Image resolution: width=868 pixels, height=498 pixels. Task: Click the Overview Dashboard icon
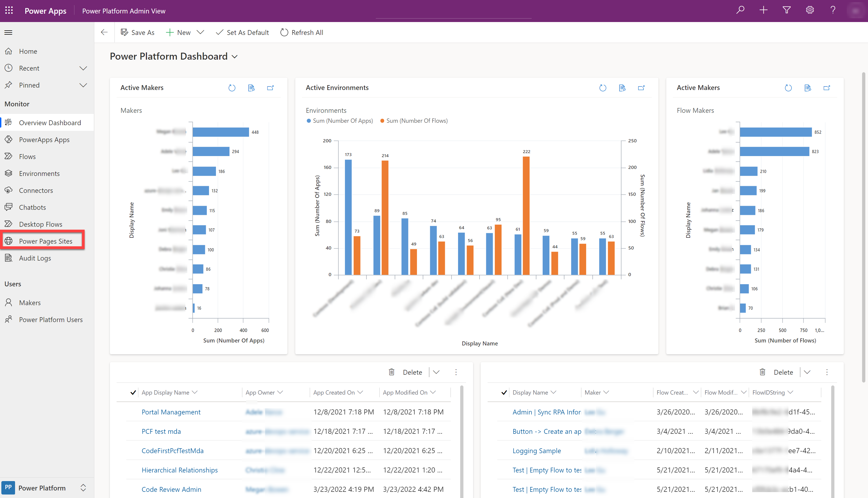9,123
